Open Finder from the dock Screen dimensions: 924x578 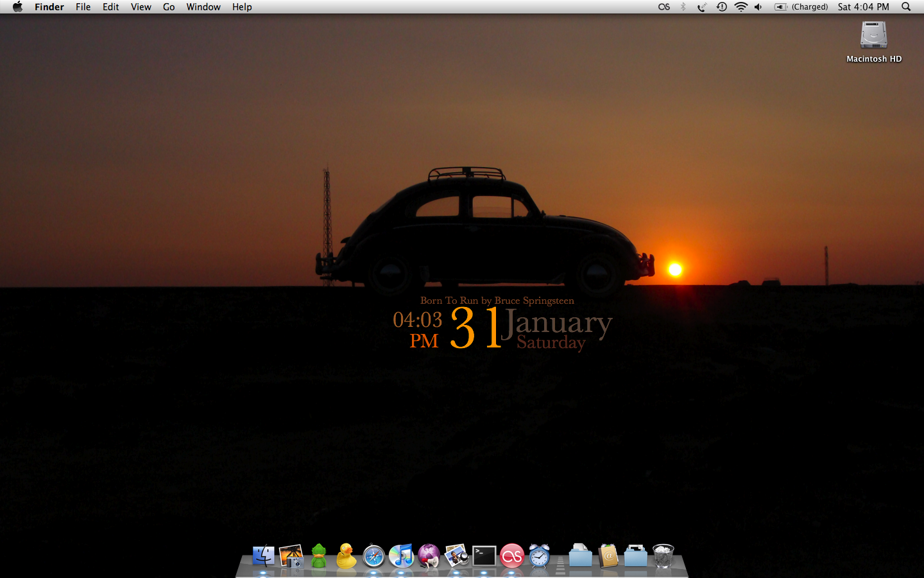click(x=263, y=556)
